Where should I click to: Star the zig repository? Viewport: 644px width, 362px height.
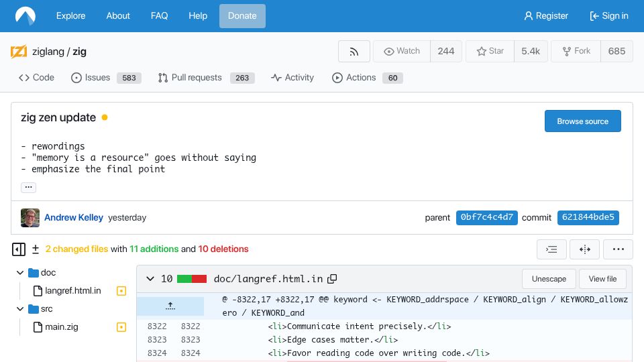[x=490, y=52]
